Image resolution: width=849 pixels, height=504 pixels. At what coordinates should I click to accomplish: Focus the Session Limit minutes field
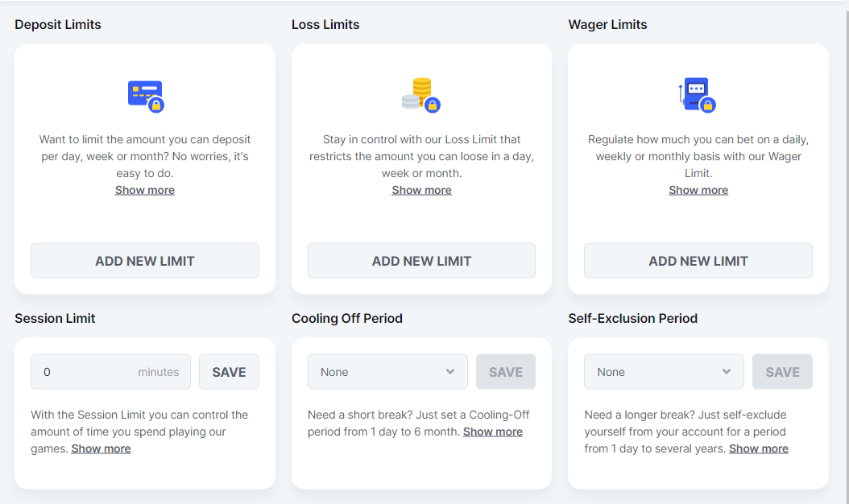(89, 372)
